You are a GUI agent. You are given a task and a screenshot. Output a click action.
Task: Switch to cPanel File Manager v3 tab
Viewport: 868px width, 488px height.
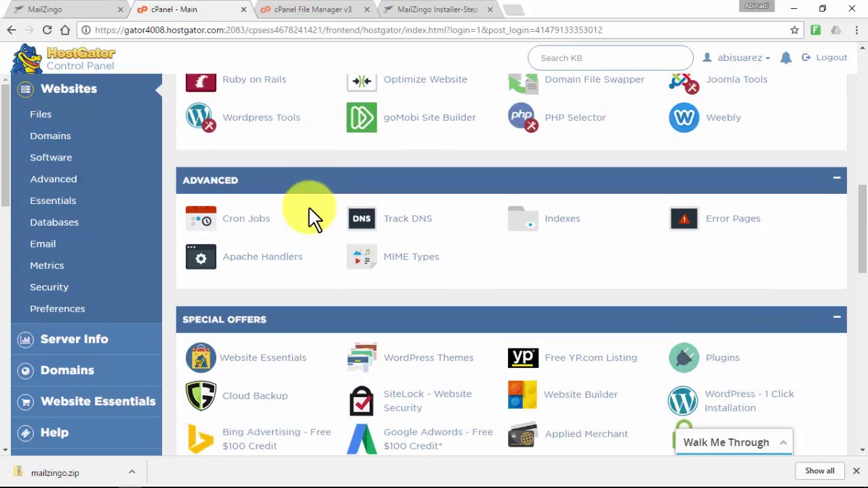pyautogui.click(x=313, y=9)
